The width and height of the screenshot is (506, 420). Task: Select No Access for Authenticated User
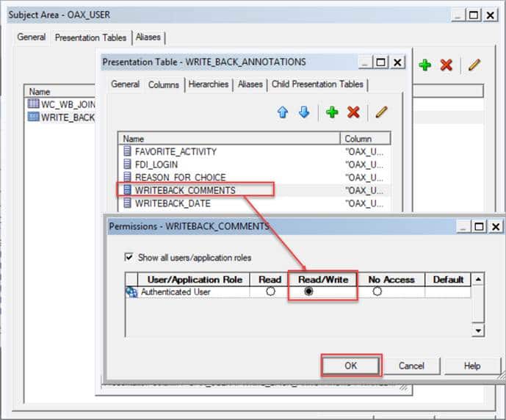(x=377, y=292)
